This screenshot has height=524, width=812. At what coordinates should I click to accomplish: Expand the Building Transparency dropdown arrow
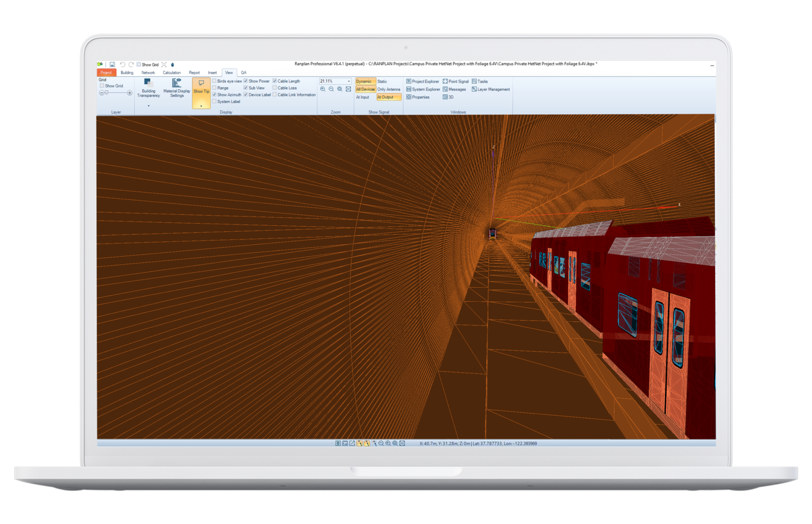[149, 106]
